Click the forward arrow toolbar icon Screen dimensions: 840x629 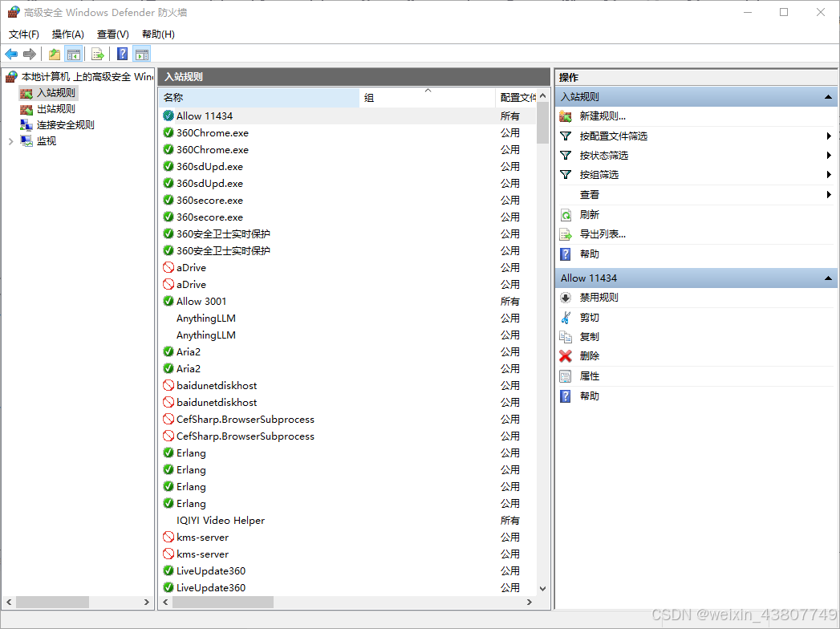tap(30, 54)
